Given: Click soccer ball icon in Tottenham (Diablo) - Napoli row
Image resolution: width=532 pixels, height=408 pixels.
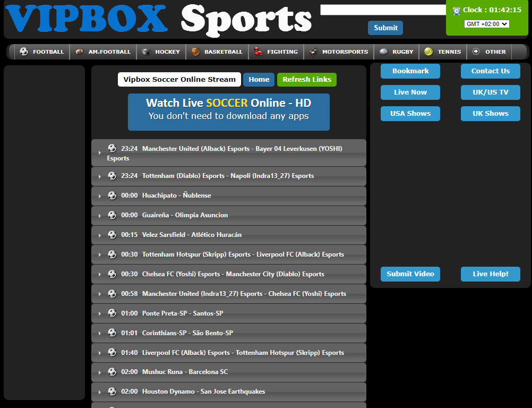Looking at the screenshot, I should click(112, 175).
